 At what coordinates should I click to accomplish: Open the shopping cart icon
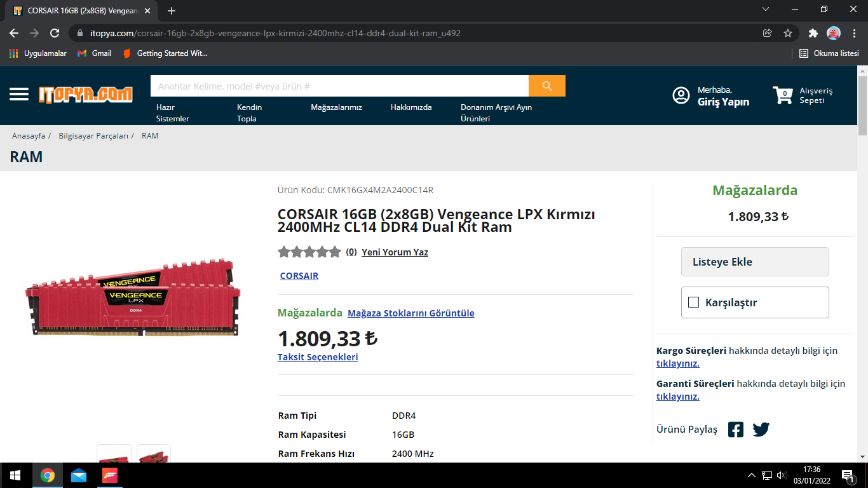pos(783,95)
